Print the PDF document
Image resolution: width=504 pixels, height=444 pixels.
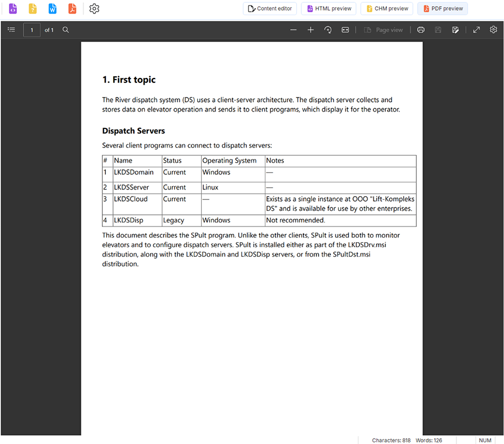tap(421, 30)
